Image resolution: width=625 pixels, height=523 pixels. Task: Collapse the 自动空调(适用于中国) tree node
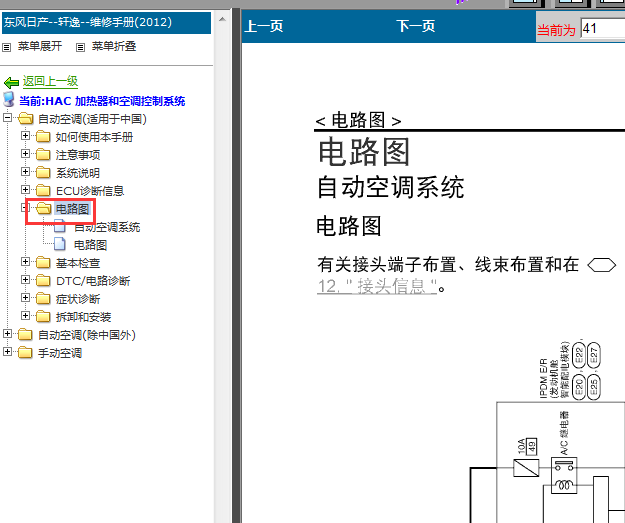coord(8,119)
